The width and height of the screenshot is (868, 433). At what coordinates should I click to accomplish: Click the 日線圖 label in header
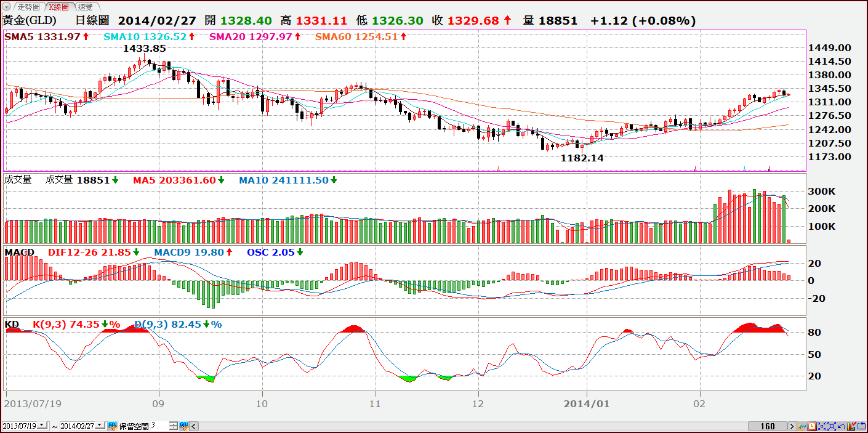pos(92,20)
